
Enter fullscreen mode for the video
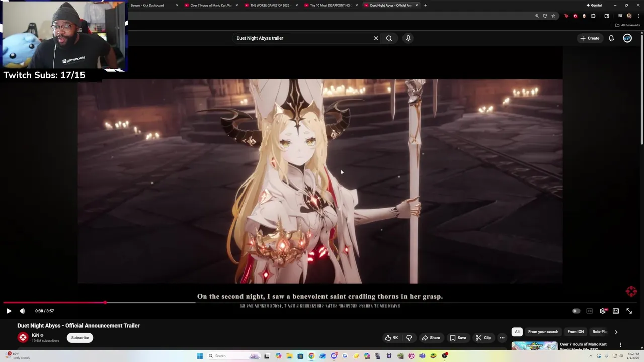tap(629, 311)
